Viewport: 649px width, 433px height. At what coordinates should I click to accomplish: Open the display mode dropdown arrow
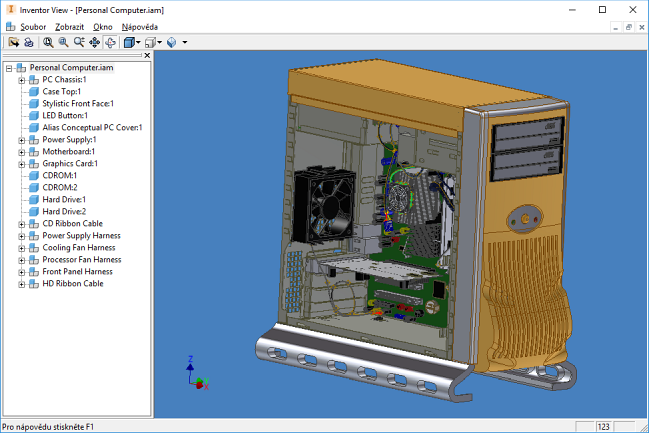(138, 42)
